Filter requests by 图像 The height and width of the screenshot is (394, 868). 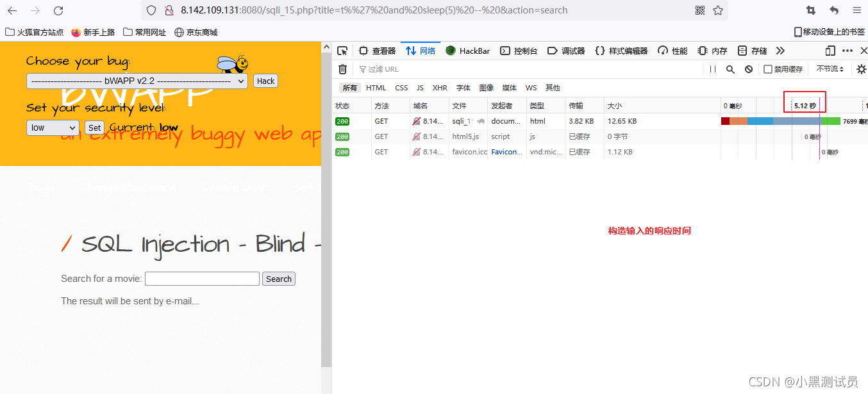tap(487, 88)
